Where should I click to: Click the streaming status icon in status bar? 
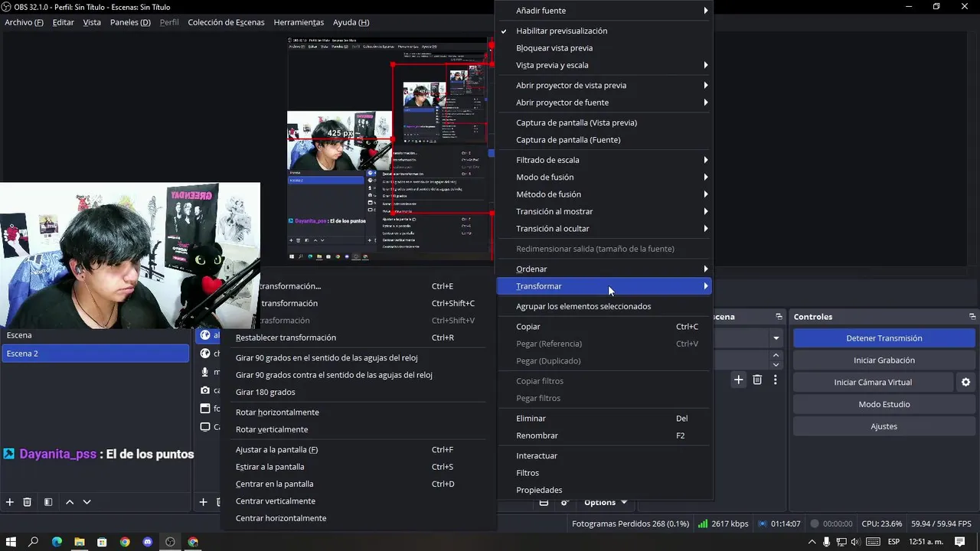[x=763, y=524]
